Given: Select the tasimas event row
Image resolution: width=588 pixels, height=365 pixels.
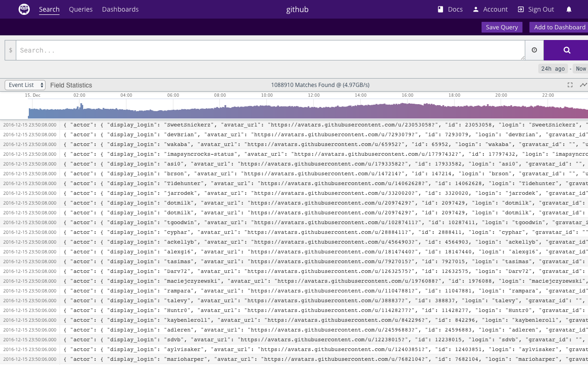Looking at the screenshot, I should click(x=294, y=261).
